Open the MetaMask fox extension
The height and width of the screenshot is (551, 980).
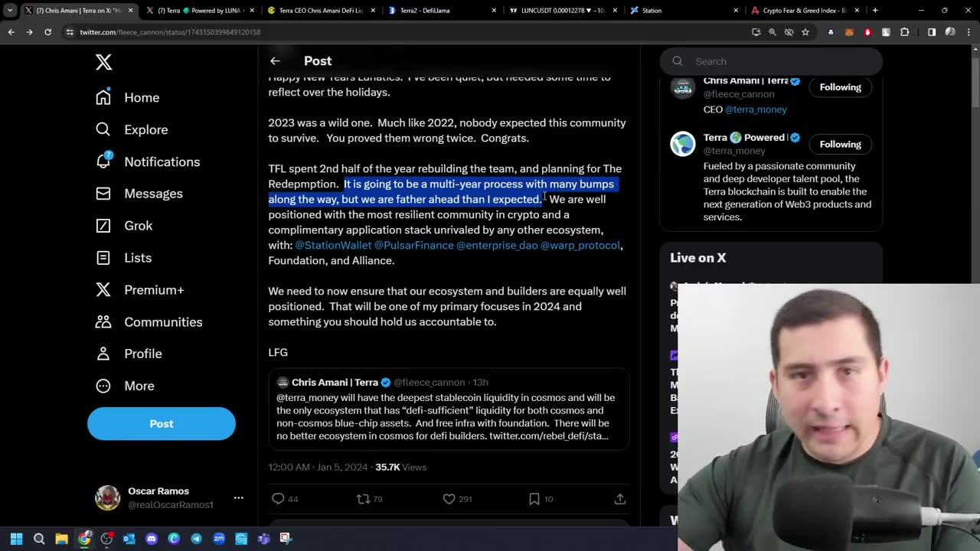[x=849, y=32]
